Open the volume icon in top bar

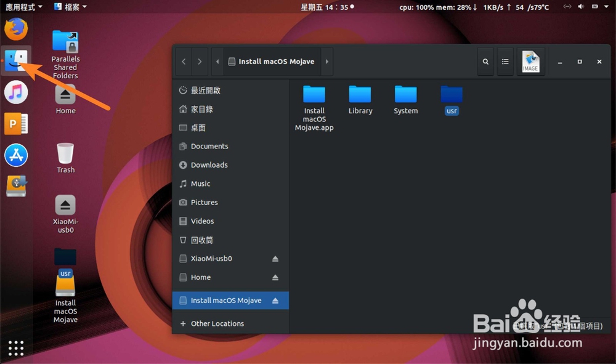point(581,7)
